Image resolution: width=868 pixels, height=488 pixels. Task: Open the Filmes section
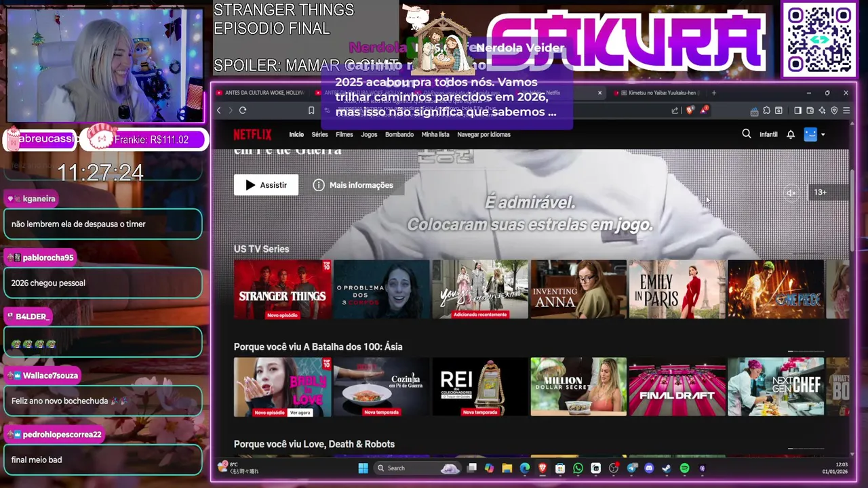coord(344,134)
